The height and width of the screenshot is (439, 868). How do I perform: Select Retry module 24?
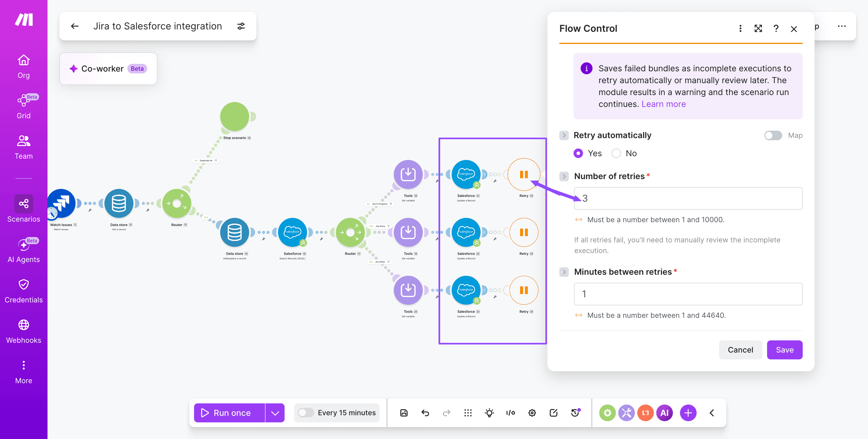(x=524, y=232)
